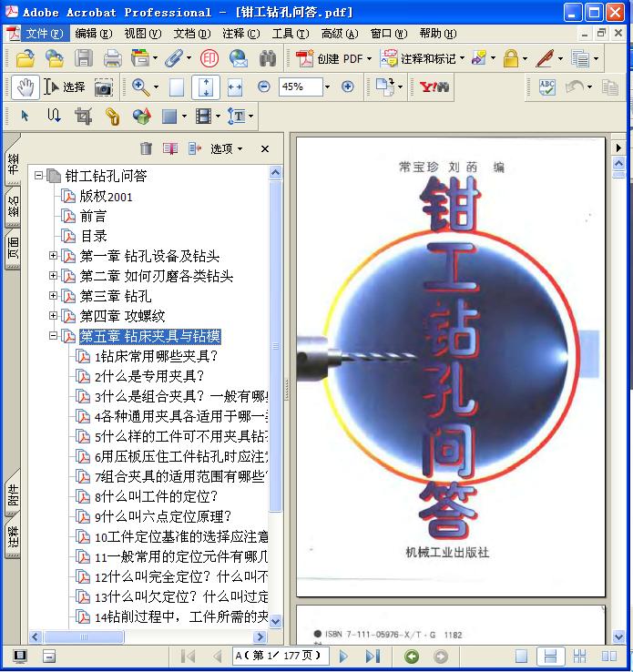The width and height of the screenshot is (633, 672).
Task: Open the 注释和标记 dropdown
Action: (462, 58)
